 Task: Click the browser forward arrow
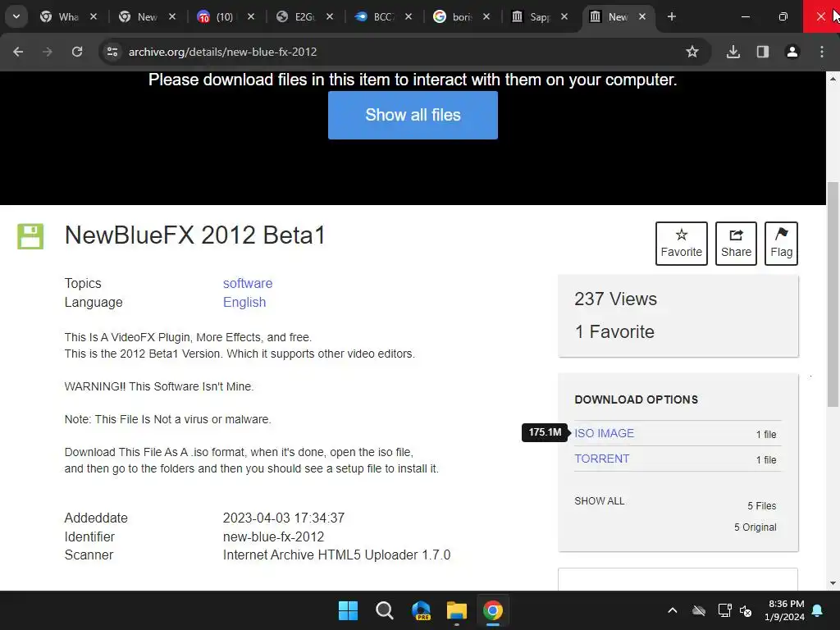pyautogui.click(x=48, y=52)
